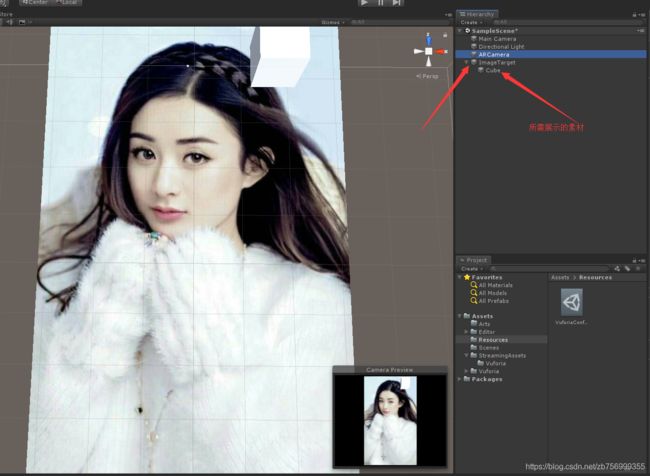The image size is (650, 476).
Task: Collapse the Favorites tree arrow
Action: (x=460, y=277)
